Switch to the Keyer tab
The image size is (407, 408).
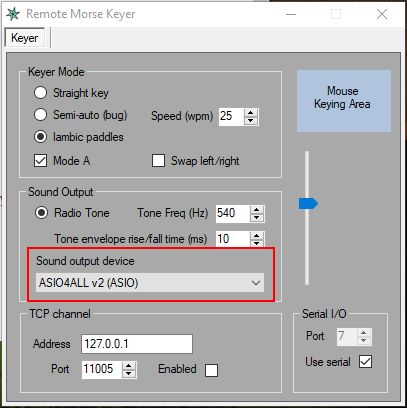coord(24,38)
